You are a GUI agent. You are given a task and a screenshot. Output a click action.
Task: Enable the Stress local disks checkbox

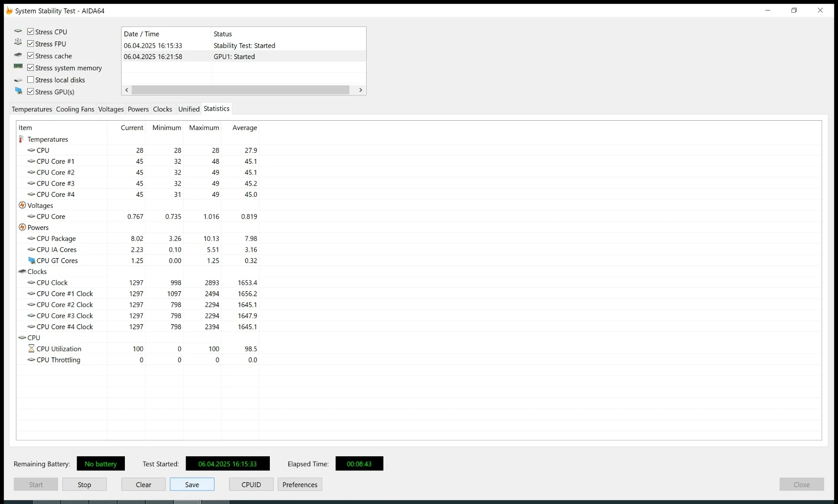click(x=31, y=80)
